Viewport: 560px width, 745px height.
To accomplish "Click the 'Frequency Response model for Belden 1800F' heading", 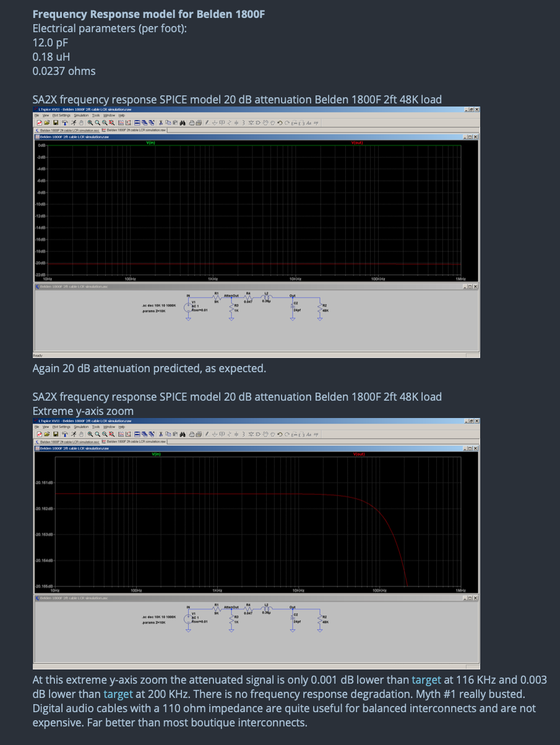I will (x=149, y=14).
